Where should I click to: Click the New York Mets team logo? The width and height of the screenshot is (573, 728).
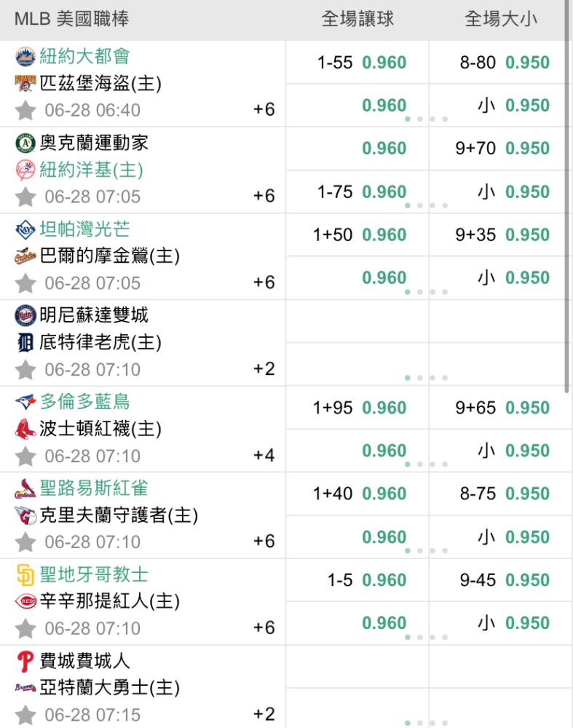pyautogui.click(x=25, y=55)
